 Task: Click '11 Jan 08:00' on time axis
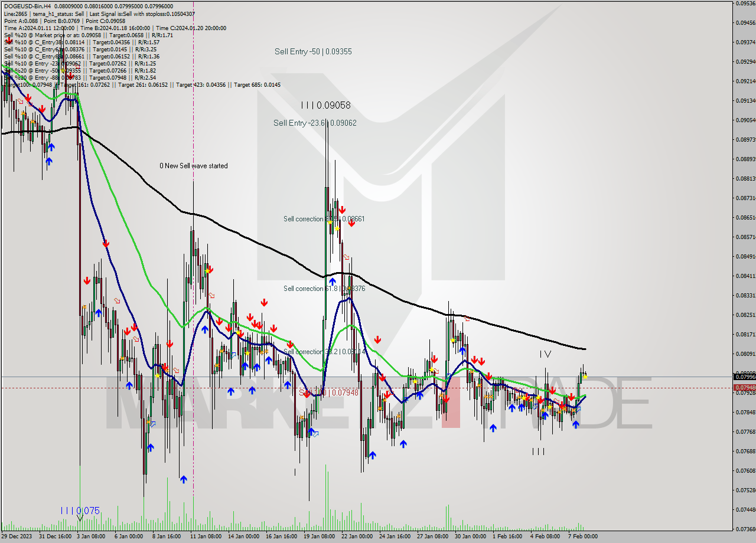click(x=206, y=537)
